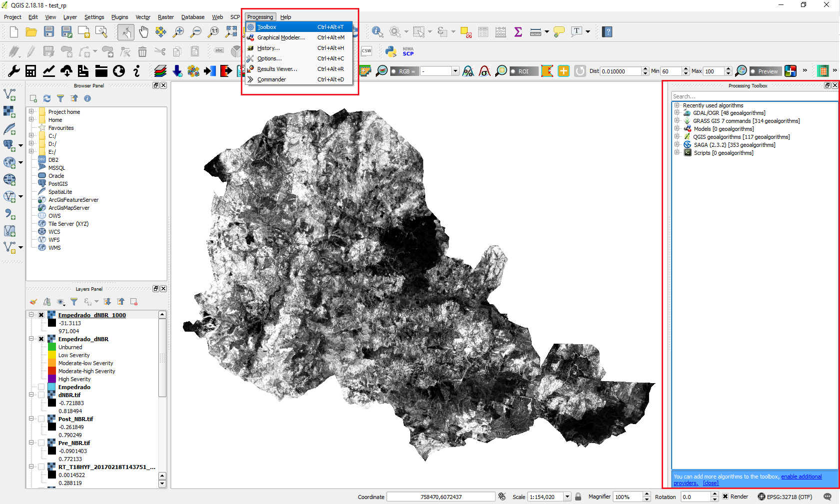The width and height of the screenshot is (840, 504).
Task: Open the Python console icon
Action: [x=391, y=51]
